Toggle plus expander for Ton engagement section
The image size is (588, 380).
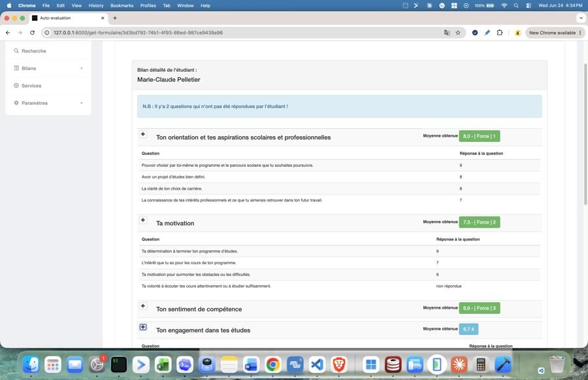click(143, 327)
